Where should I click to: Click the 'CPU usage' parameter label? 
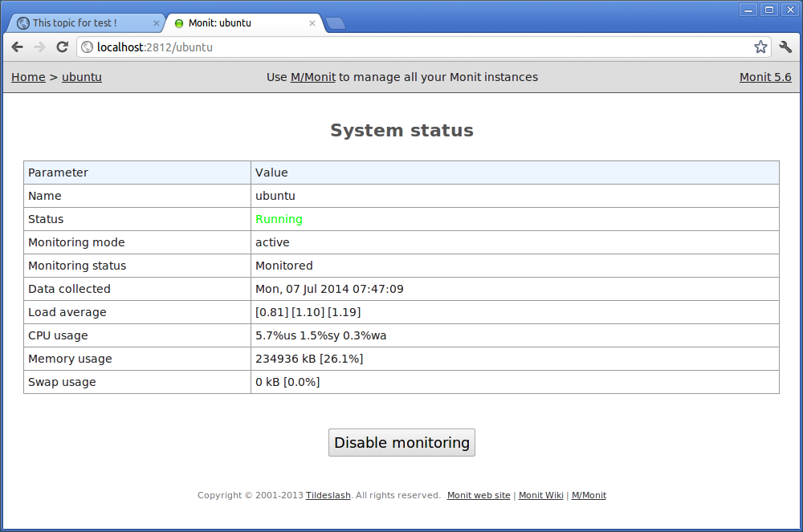click(x=58, y=335)
